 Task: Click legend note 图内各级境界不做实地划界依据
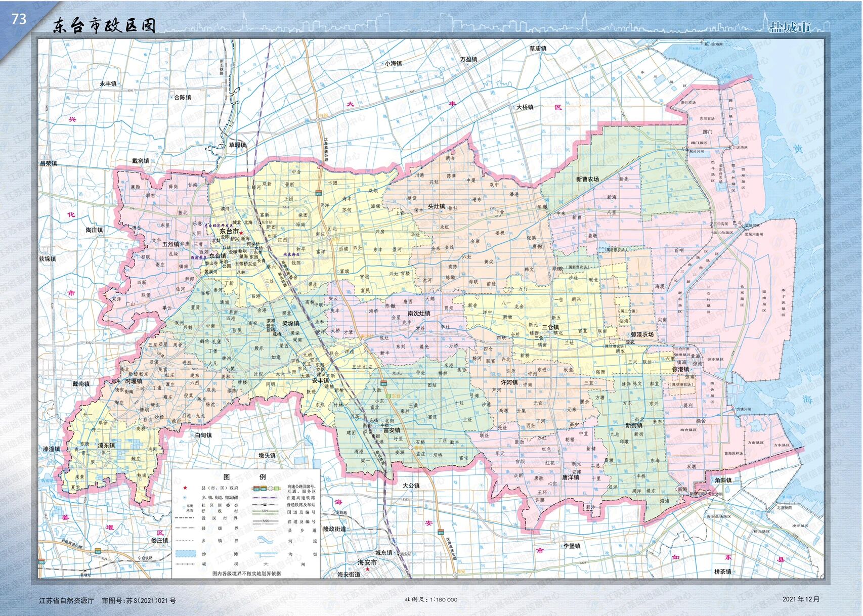pyautogui.click(x=246, y=574)
